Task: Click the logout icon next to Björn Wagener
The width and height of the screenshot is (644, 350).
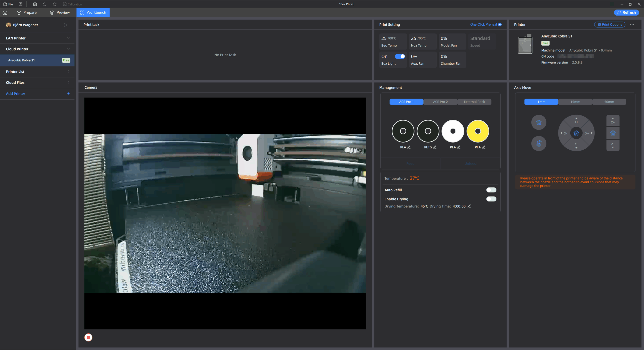Action: [66, 25]
